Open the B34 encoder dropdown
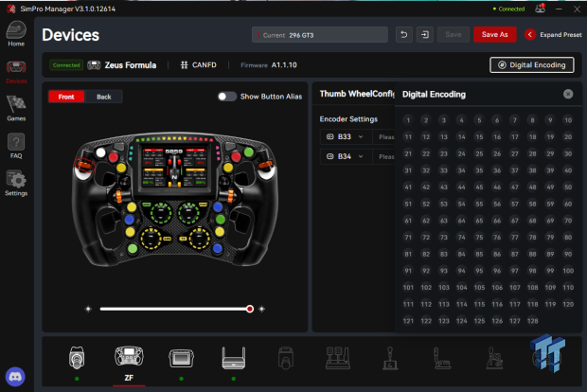Screen dimensions: 587x392 click(346, 156)
